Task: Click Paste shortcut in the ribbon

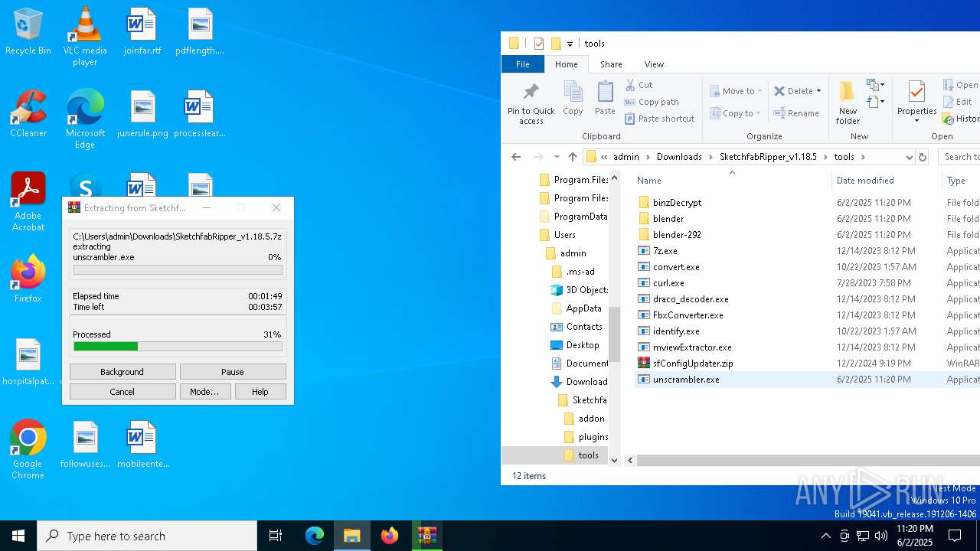Action: [x=659, y=119]
